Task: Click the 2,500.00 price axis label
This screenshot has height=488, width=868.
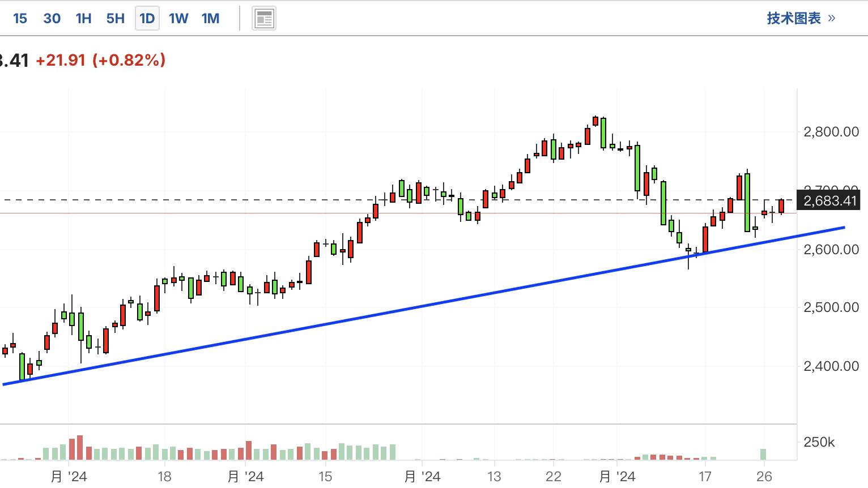Action: click(831, 307)
